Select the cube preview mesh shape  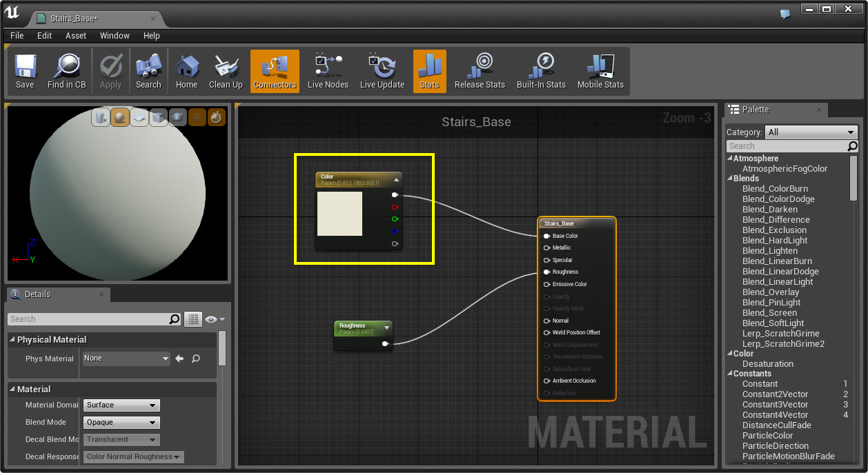click(157, 119)
